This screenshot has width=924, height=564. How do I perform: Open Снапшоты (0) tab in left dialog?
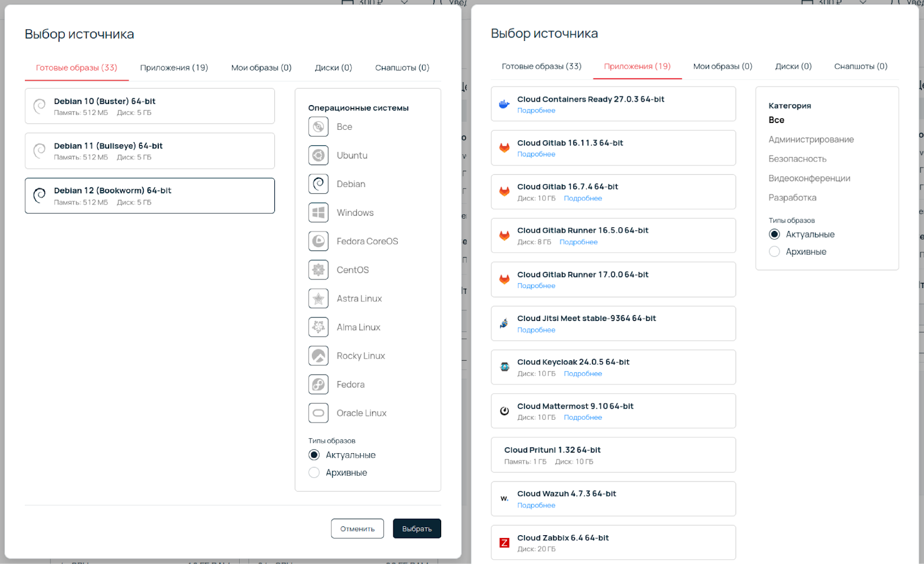click(x=402, y=68)
